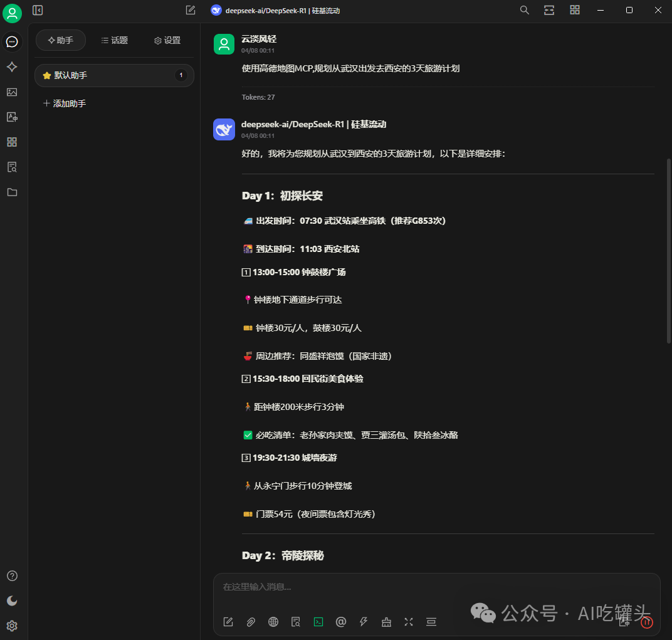Image resolution: width=672 pixels, height=640 pixels.
Task: Mention a model with the @ icon
Action: click(341, 622)
